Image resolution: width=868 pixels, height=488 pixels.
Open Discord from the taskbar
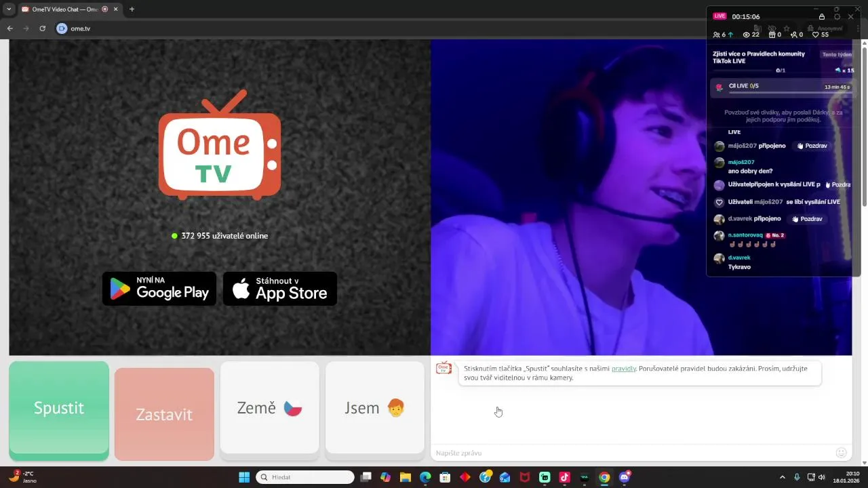[x=625, y=477]
